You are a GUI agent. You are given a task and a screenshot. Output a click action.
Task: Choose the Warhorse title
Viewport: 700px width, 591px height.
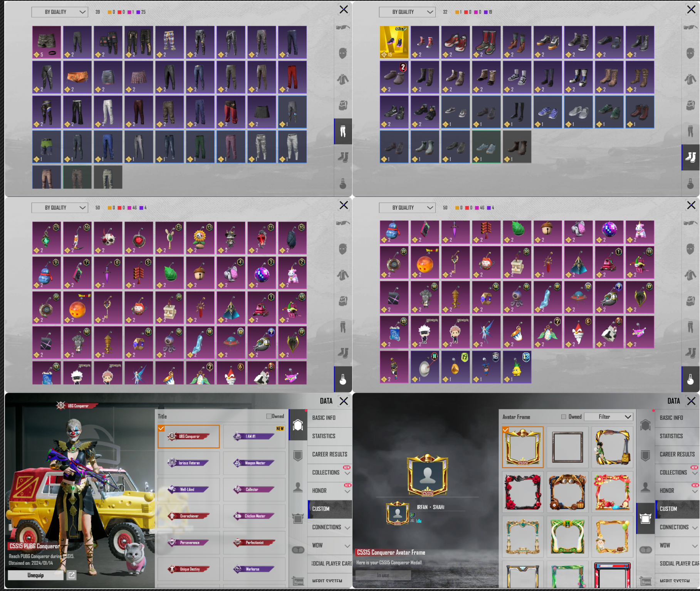pos(254,569)
